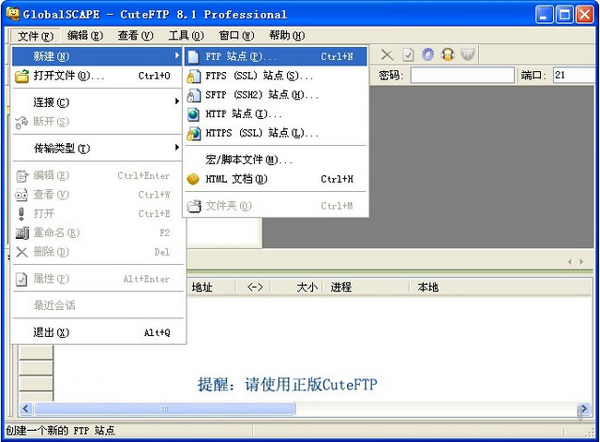Click the 端口 port input field
Image resolution: width=600 pixels, height=442 pixels.
point(571,75)
